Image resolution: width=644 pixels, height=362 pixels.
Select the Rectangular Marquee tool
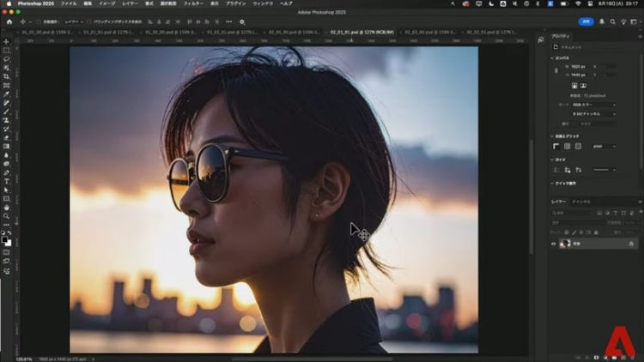coord(6,50)
